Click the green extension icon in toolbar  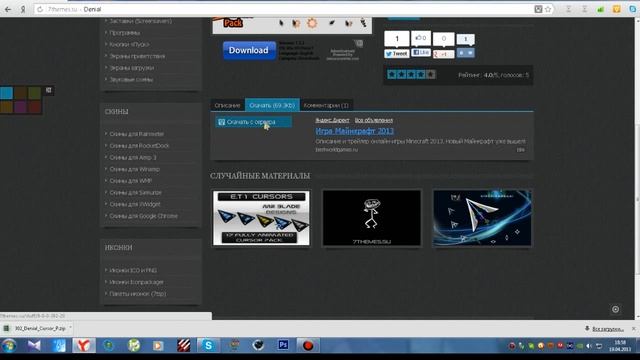click(600, 9)
